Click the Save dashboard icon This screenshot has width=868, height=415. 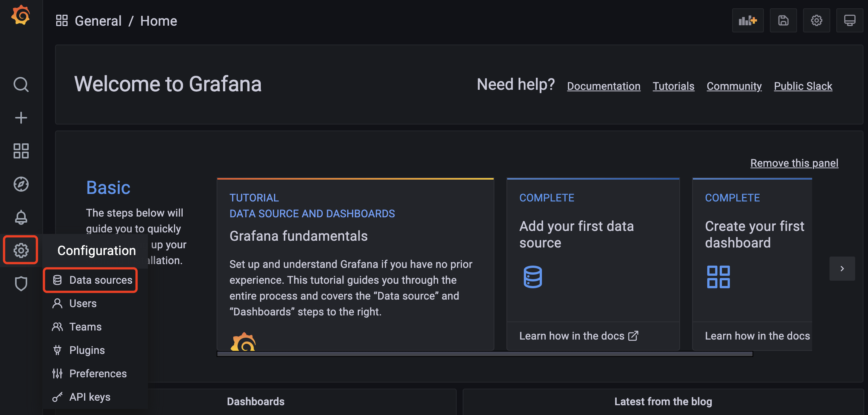tap(783, 20)
